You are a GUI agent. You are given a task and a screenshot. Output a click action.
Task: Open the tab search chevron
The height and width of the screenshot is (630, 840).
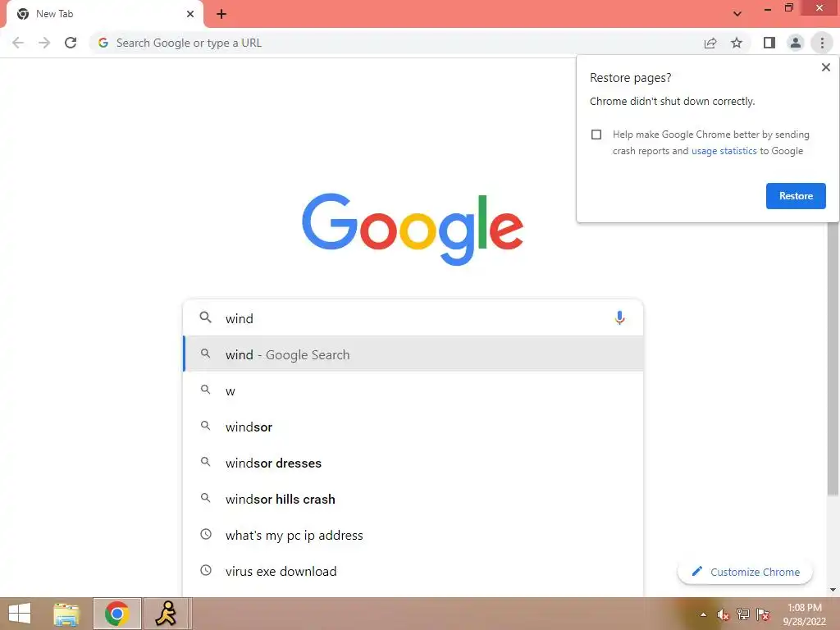coord(737,14)
